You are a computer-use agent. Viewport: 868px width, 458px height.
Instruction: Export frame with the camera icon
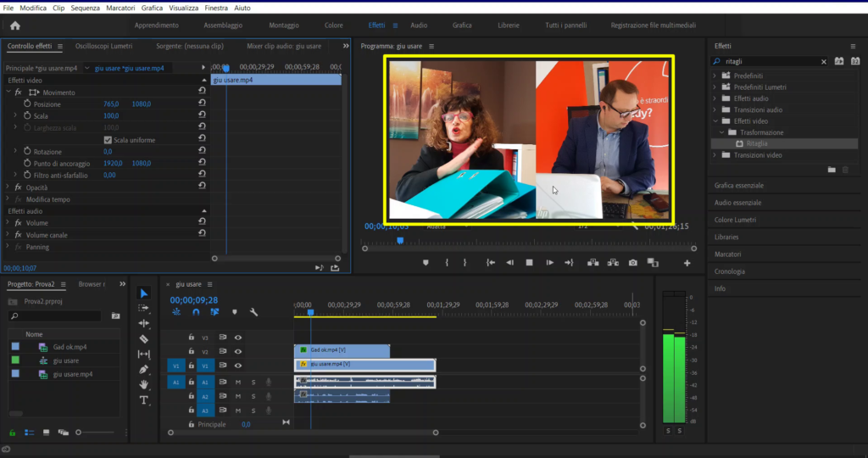coord(632,263)
